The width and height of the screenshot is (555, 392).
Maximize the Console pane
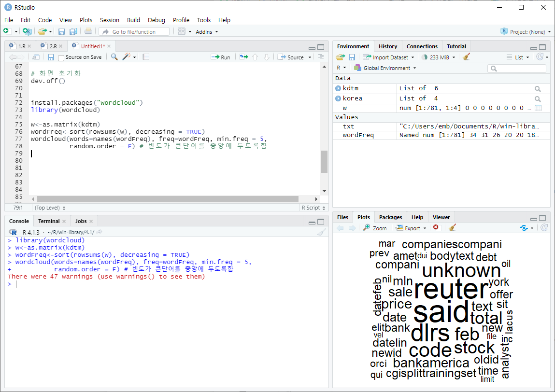321,222
